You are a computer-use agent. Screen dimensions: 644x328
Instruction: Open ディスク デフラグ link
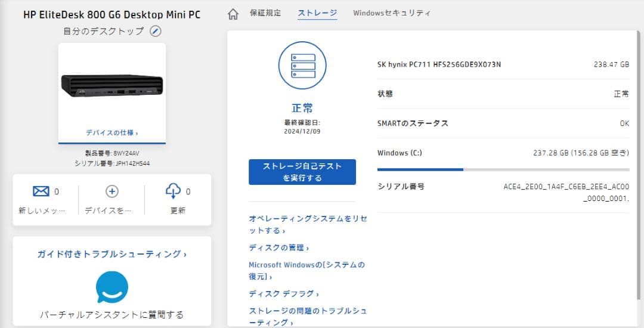[x=283, y=293]
